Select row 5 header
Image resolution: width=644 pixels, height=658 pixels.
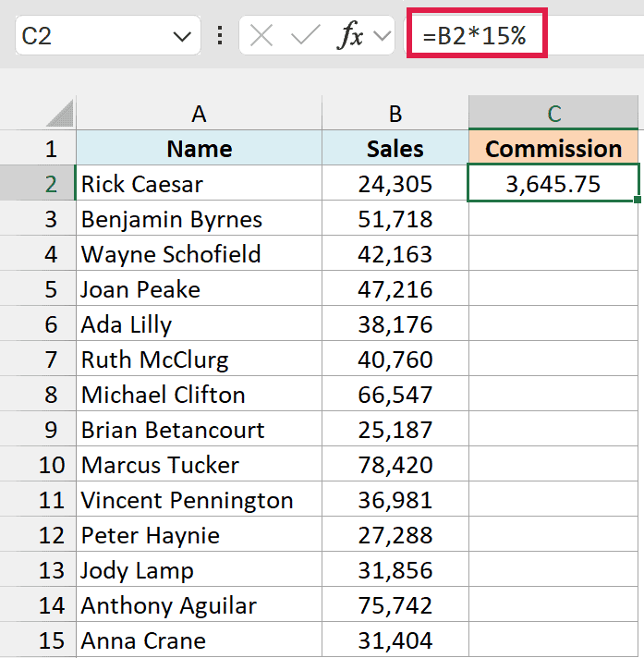pos(38,288)
